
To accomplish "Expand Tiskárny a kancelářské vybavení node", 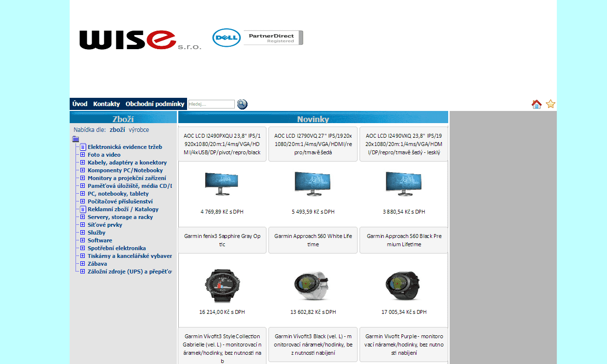I will [83, 256].
